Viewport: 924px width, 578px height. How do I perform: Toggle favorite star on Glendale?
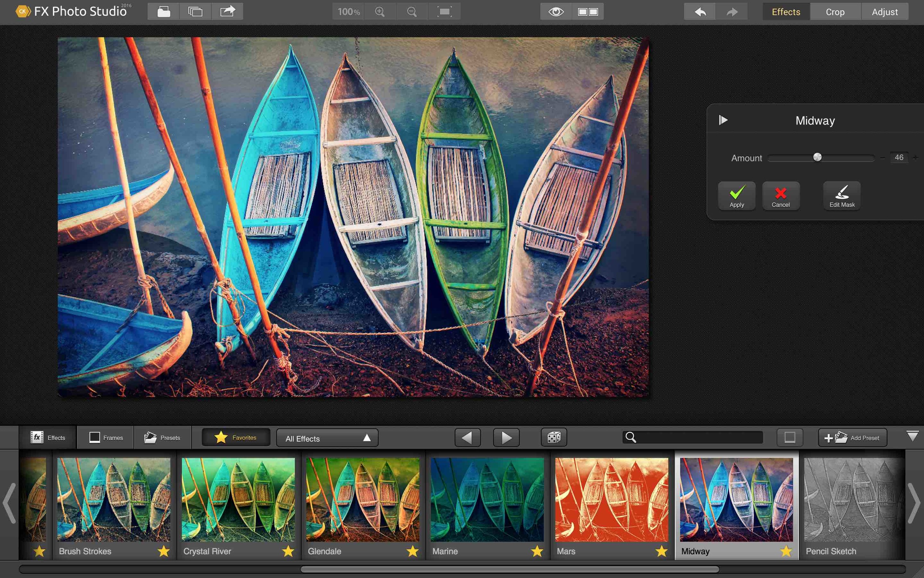pos(412,551)
